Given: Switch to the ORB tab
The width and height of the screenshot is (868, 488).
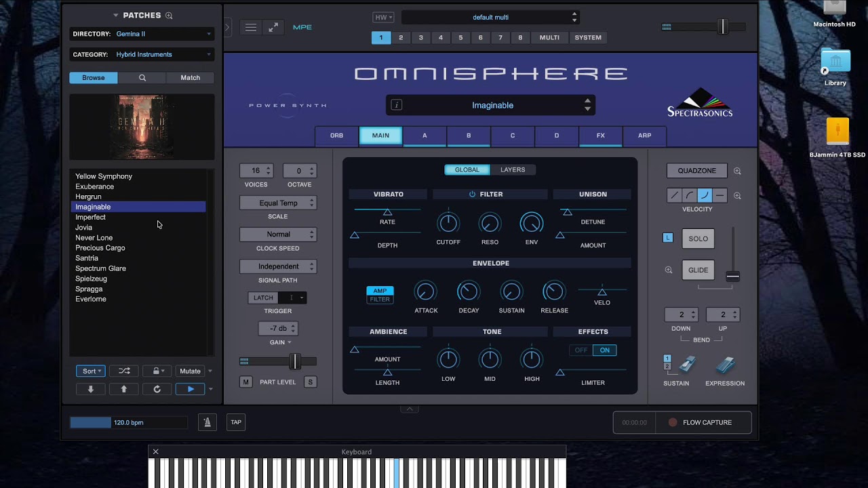Looking at the screenshot, I should [337, 136].
